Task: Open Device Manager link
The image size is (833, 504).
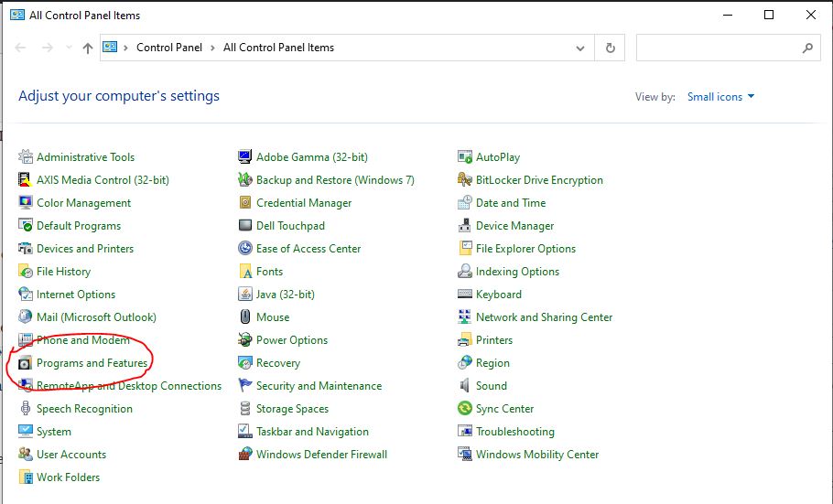Action: point(514,226)
